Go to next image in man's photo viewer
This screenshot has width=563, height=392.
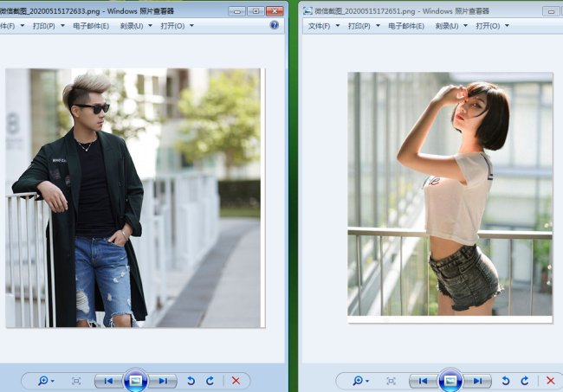162,381
